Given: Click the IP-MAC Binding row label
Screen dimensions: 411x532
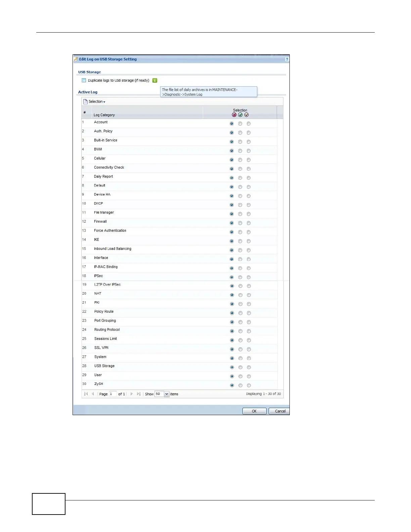Looking at the screenshot, I should [x=106, y=267].
